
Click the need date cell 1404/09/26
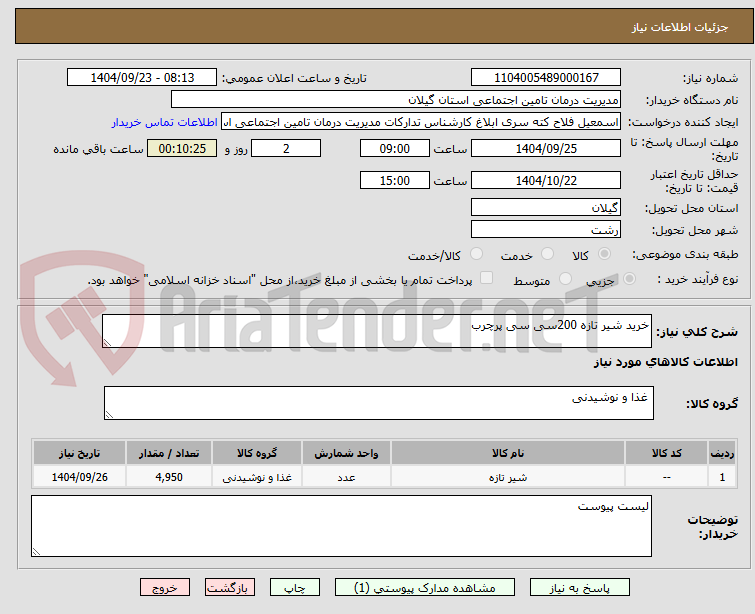pos(80,477)
